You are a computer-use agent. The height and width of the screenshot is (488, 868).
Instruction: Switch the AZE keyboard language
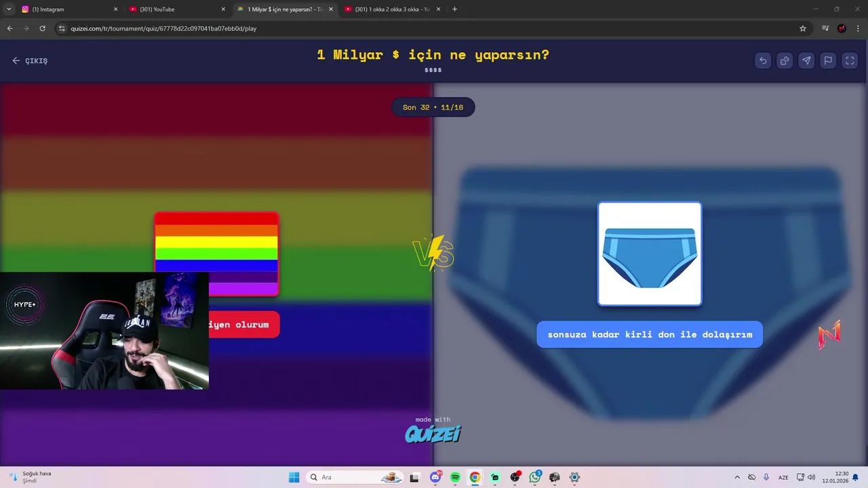pos(783,477)
